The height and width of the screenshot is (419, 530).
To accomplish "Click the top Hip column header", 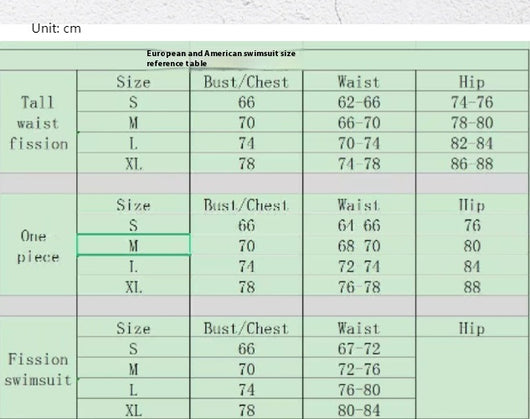I will (x=472, y=82).
